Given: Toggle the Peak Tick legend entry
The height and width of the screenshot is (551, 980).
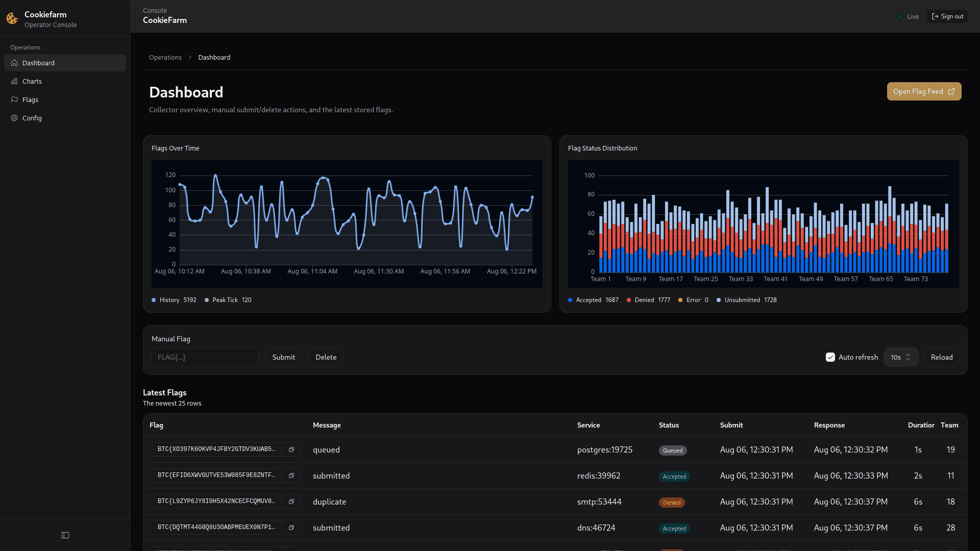Looking at the screenshot, I should pyautogui.click(x=228, y=300).
